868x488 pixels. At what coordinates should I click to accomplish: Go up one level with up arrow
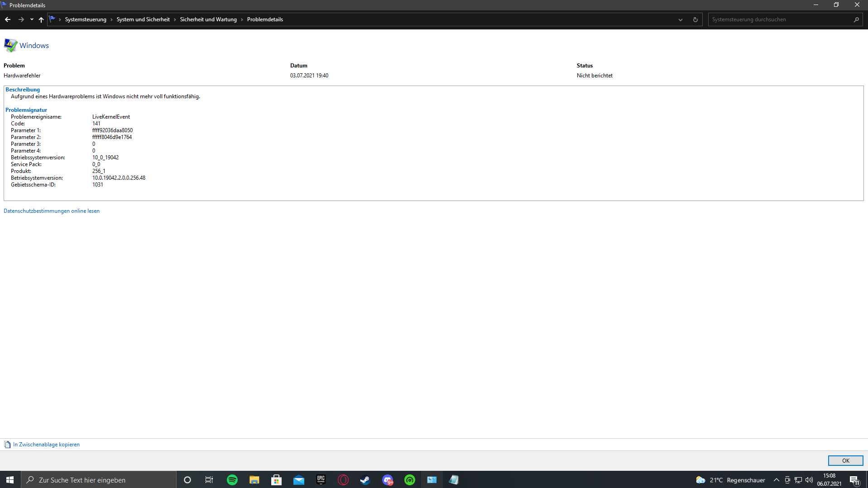[41, 19]
